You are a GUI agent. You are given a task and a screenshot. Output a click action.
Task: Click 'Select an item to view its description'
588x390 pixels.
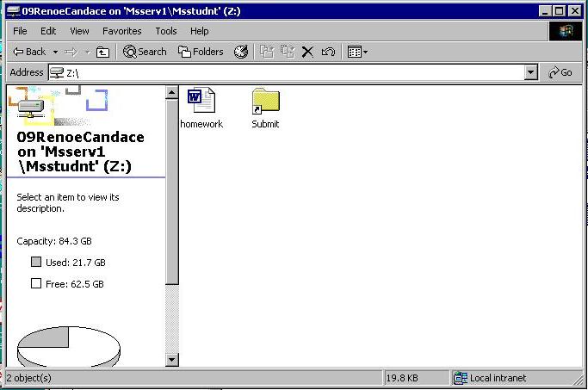(x=68, y=203)
